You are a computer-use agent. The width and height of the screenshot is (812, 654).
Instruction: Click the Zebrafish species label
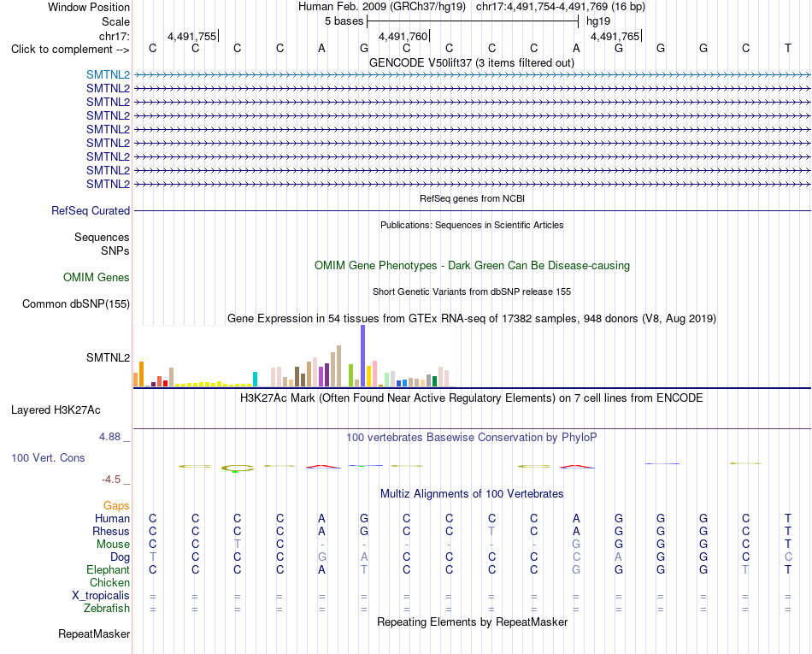pos(107,609)
